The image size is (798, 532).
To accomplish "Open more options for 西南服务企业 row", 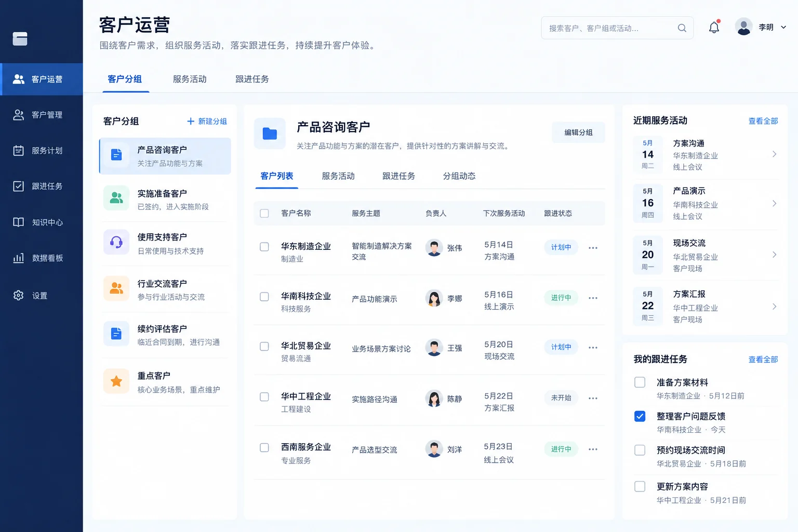I will (593, 449).
